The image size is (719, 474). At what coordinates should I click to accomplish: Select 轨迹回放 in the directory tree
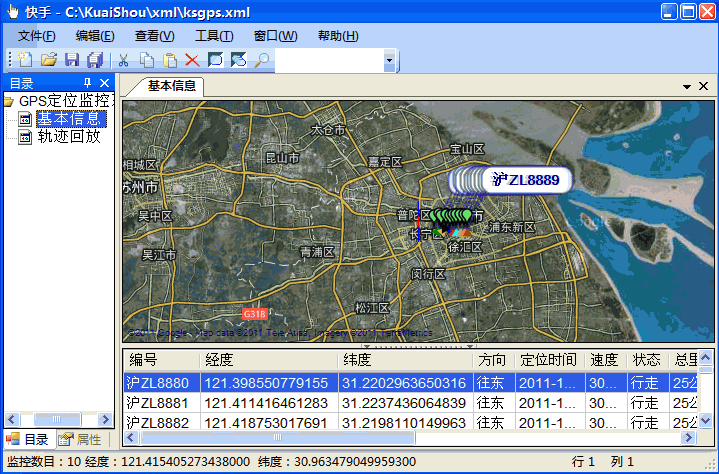(69, 137)
